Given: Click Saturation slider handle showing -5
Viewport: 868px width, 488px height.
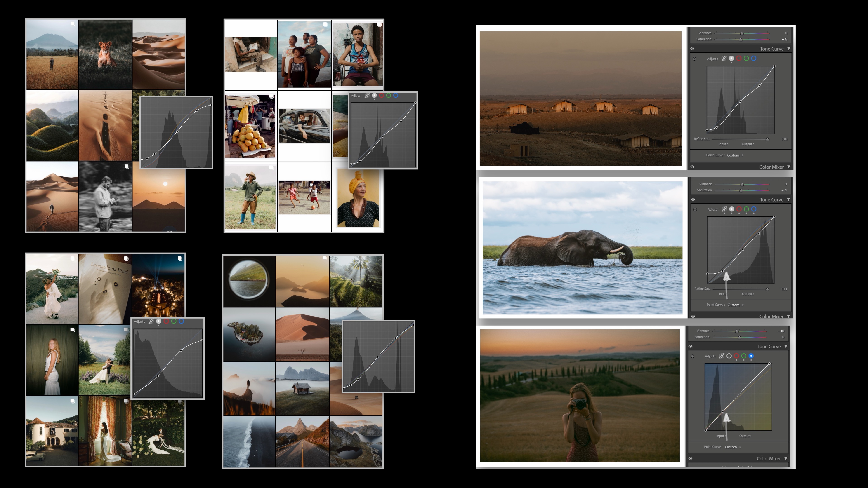Looking at the screenshot, I should pos(741,39).
